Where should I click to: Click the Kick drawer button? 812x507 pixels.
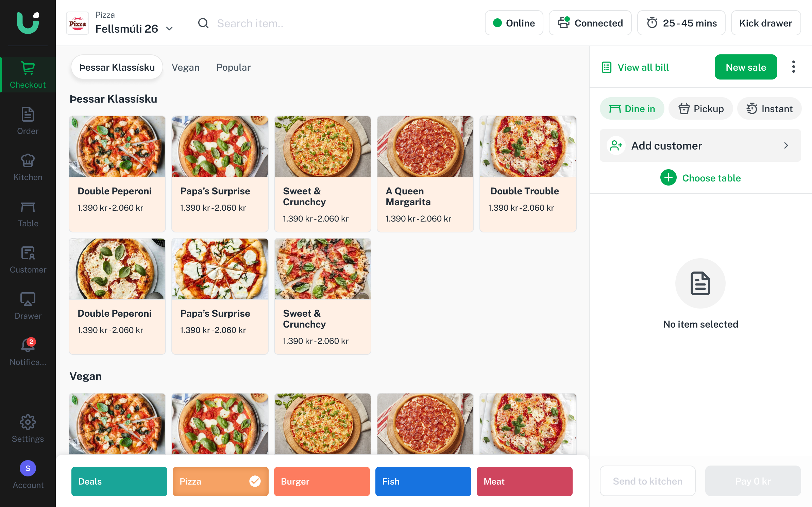pos(766,23)
